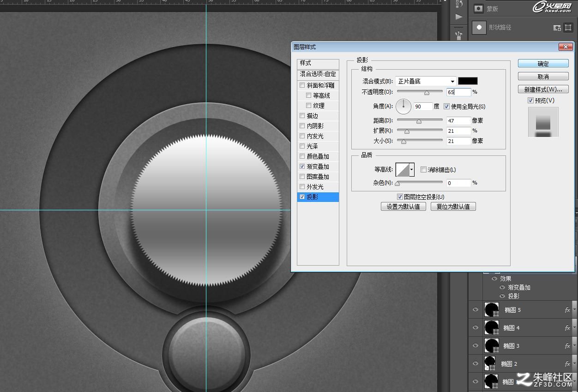Click the fx icon on 椭圆 3 layer
The height and width of the screenshot is (392, 578).
click(567, 346)
